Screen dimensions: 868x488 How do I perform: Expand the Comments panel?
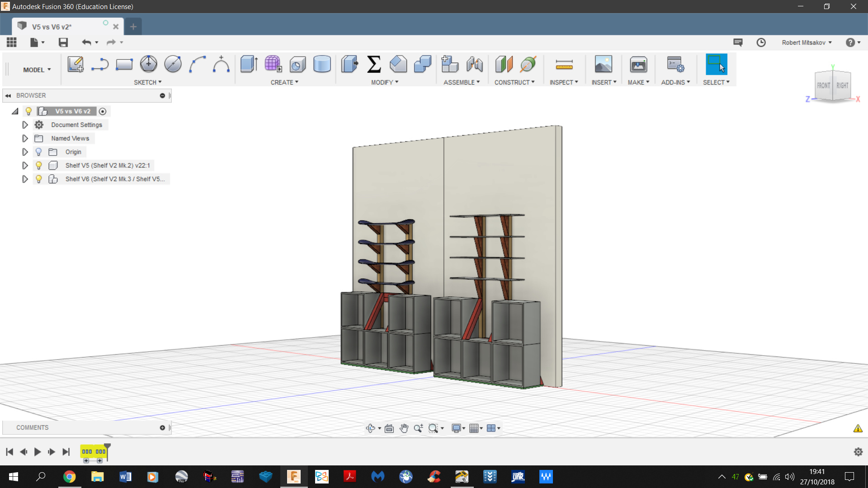[162, 427]
